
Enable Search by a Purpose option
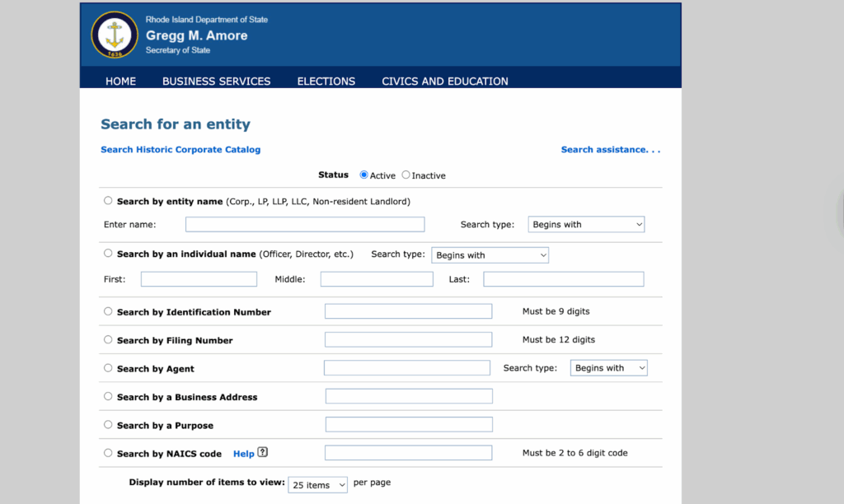(x=108, y=425)
